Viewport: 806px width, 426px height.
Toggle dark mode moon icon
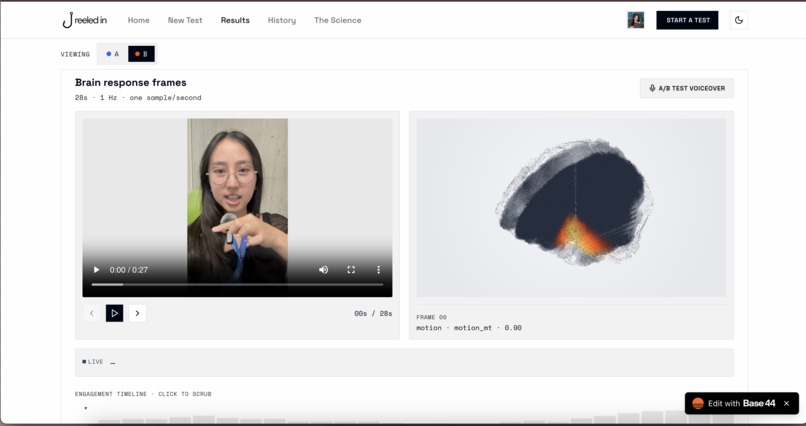pyautogui.click(x=739, y=20)
